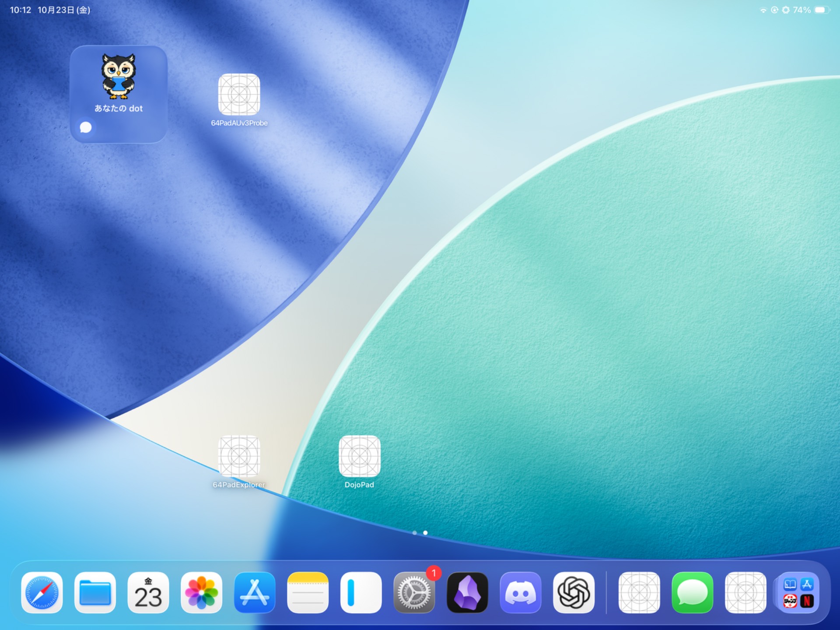This screenshot has width=840, height=630.
Task: Open Discord in the dock
Action: coord(521,593)
